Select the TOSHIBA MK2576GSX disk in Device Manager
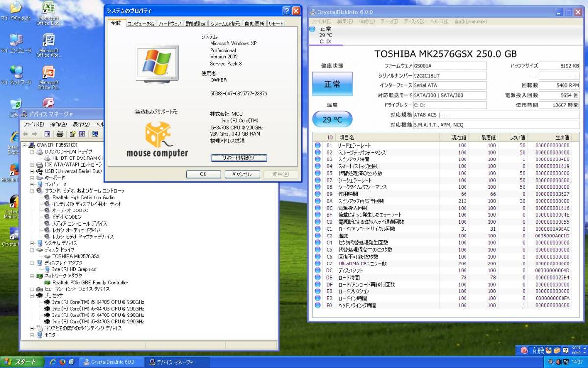Image resolution: width=588 pixels, height=368 pixels. [x=76, y=256]
